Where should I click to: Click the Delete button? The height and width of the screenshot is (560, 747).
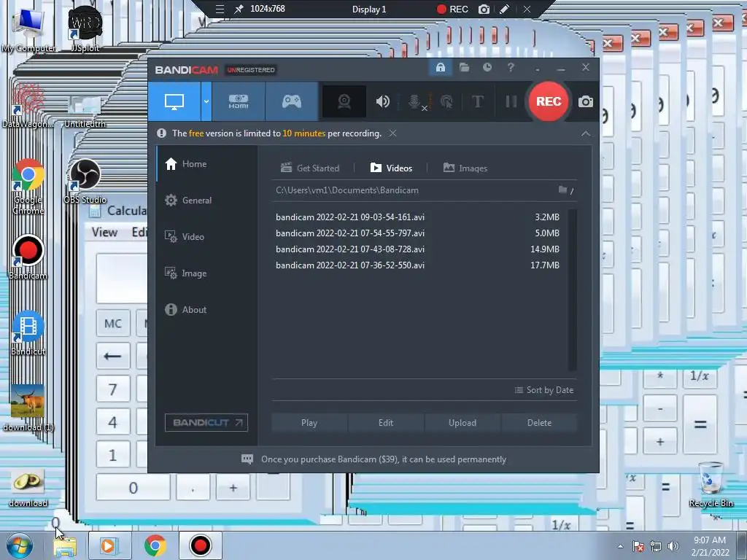pos(539,423)
